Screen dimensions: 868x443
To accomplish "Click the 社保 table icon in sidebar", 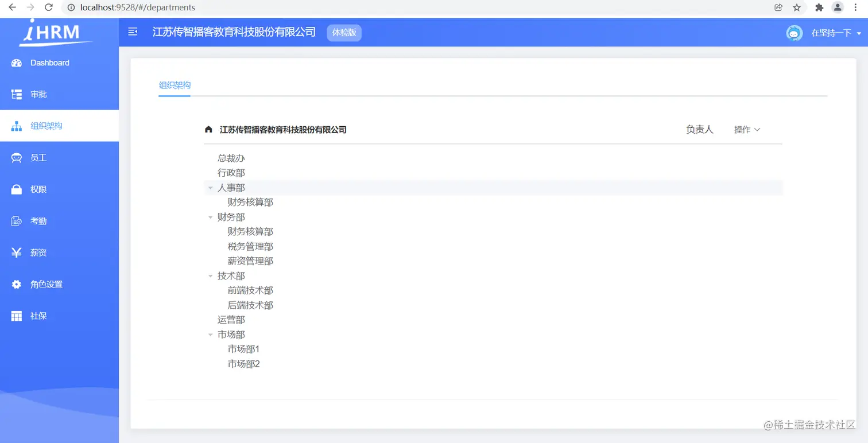I will pyautogui.click(x=17, y=316).
